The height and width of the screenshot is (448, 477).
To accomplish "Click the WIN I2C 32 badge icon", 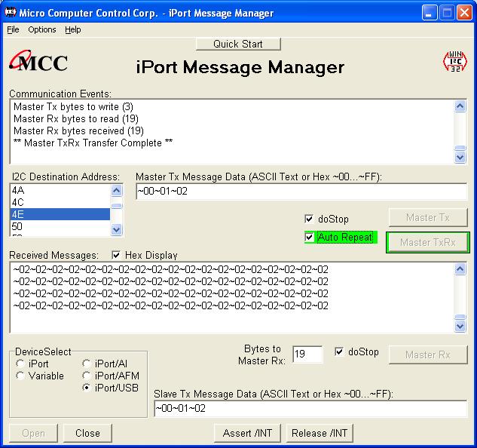I will [455, 61].
